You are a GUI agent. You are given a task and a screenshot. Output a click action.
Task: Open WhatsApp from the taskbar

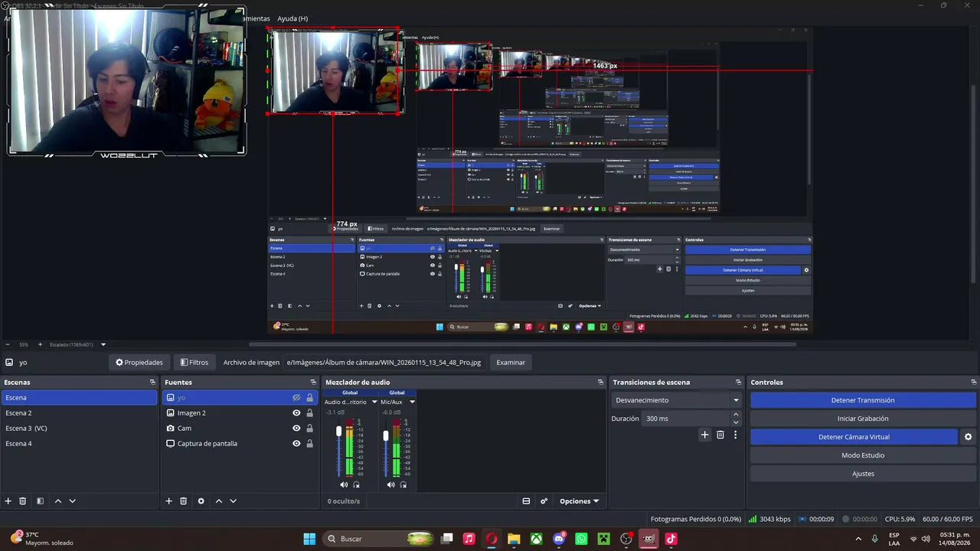point(582,539)
